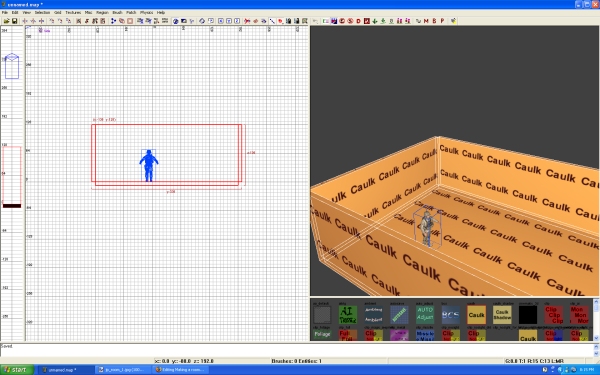The image size is (600, 375).
Task: Open the Patch menu
Action: [x=131, y=13]
